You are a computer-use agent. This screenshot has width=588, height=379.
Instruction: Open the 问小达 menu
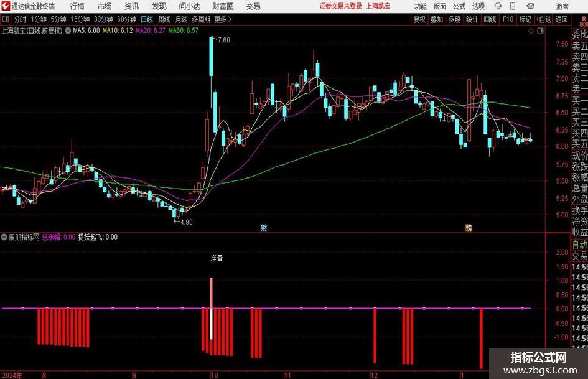189,6
